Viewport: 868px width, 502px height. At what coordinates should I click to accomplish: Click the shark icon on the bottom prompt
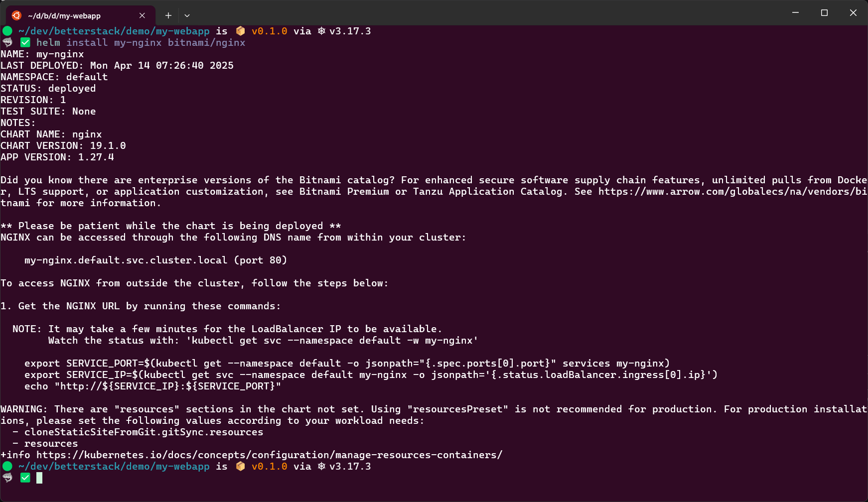[7, 478]
